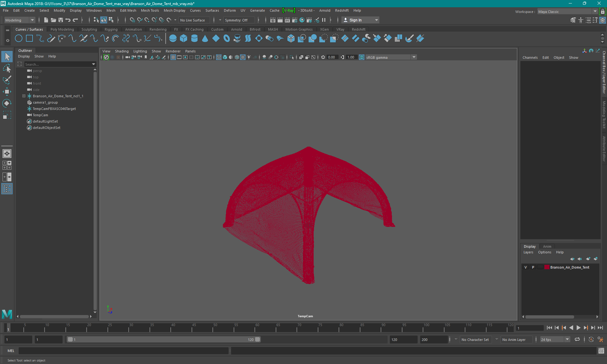The width and height of the screenshot is (607, 364).
Task: Select the Paint Selection tool
Action: pos(7,80)
